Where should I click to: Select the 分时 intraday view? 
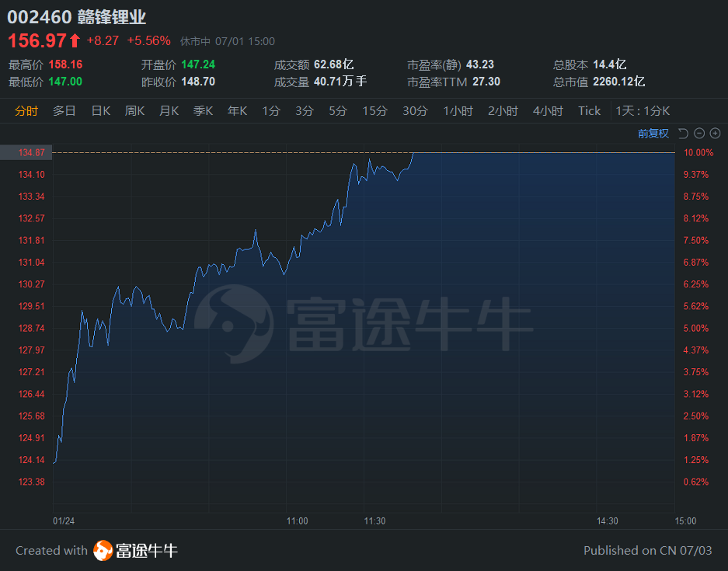point(27,110)
